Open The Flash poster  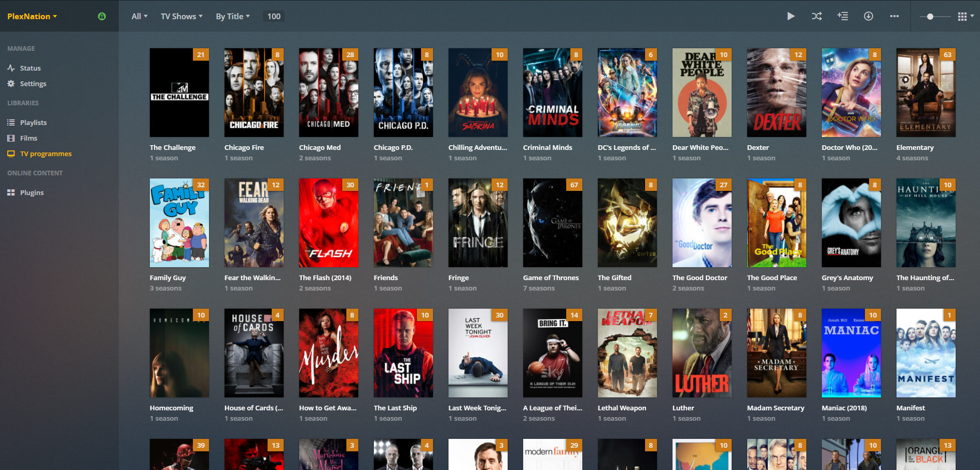[x=329, y=223]
